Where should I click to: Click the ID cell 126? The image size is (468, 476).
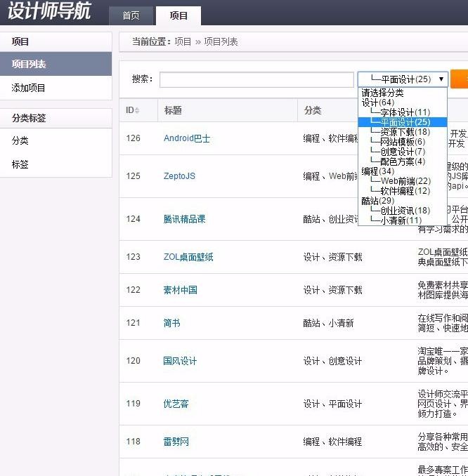[133, 138]
